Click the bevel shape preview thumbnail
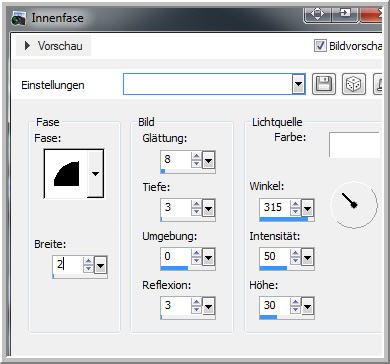The width and height of the screenshot is (390, 364). pos(66,174)
